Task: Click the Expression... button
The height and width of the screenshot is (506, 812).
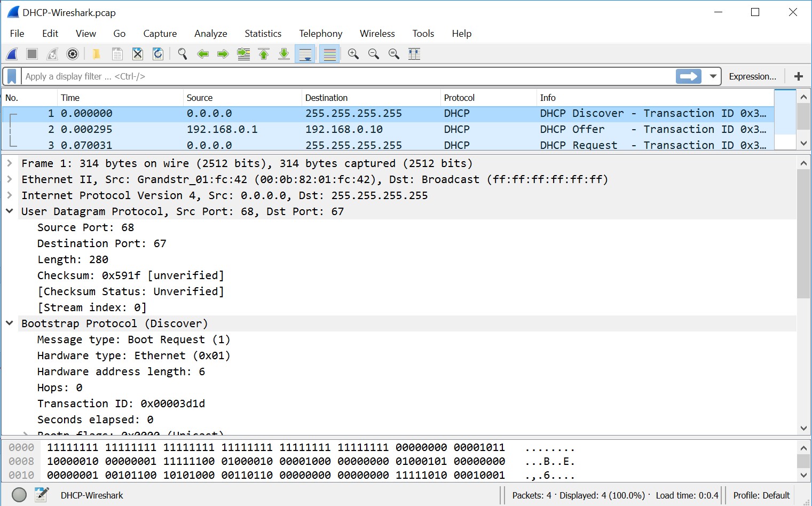Action: (x=752, y=76)
